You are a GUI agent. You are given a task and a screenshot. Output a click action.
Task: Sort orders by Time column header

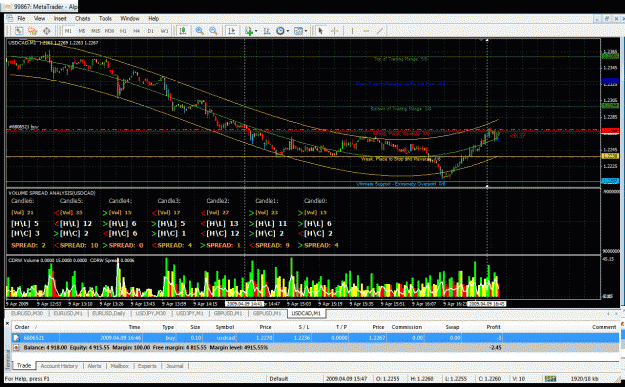click(x=134, y=327)
